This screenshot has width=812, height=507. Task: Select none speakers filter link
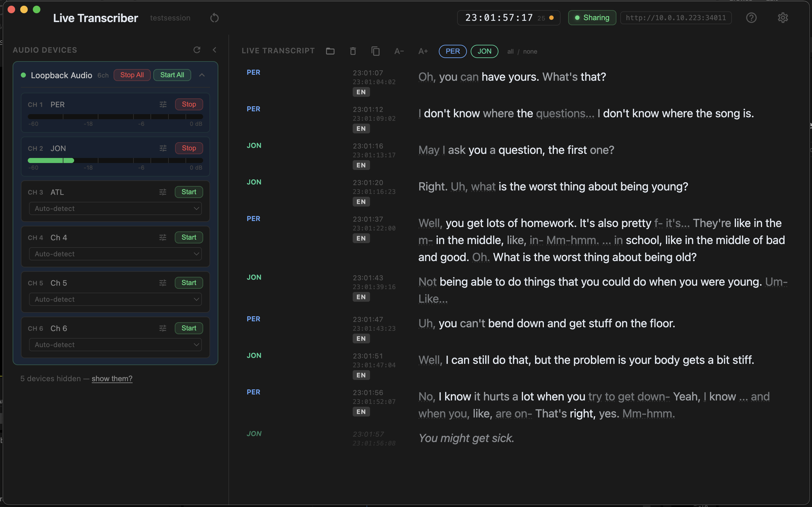530,52
